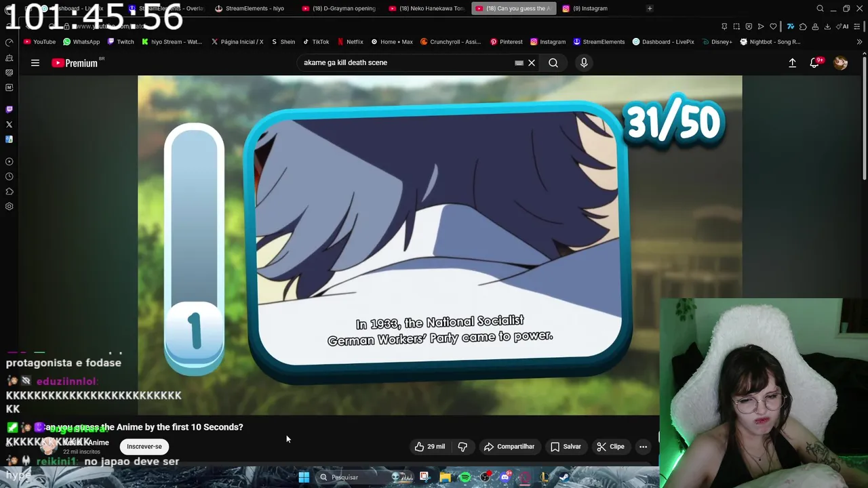Expand the bookmarks bar overflow chevron
Viewport: 868px width, 488px height.
pyautogui.click(x=859, y=42)
